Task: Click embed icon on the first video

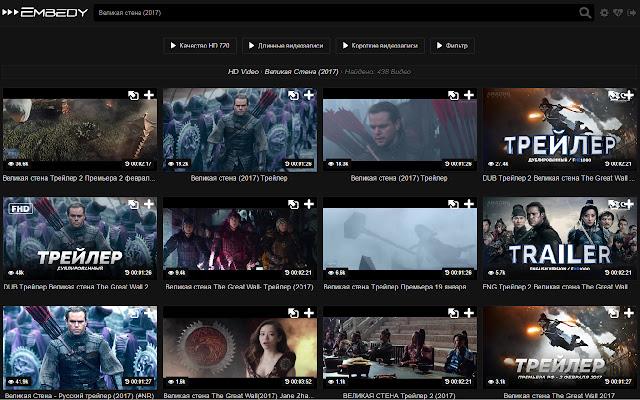Action: 133,96
